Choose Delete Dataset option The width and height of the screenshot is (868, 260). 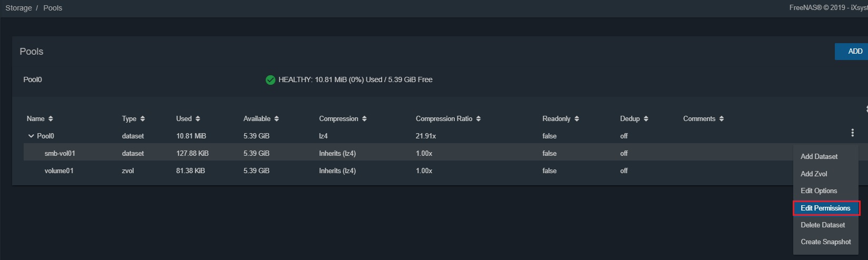(x=823, y=225)
